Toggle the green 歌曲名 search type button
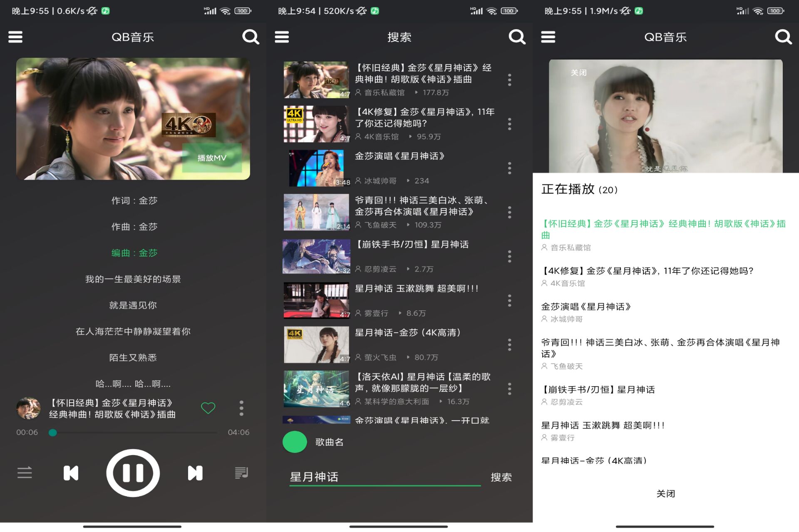 pyautogui.click(x=295, y=442)
